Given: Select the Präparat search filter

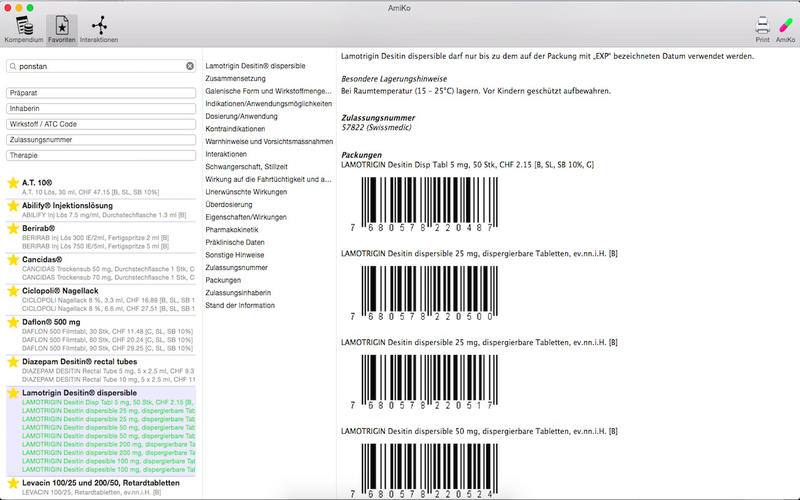Looking at the screenshot, I should tap(101, 93).
